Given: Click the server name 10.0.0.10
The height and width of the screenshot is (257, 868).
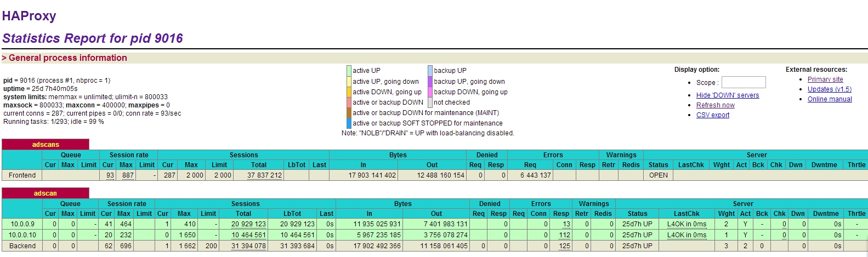Looking at the screenshot, I should 22,235.
